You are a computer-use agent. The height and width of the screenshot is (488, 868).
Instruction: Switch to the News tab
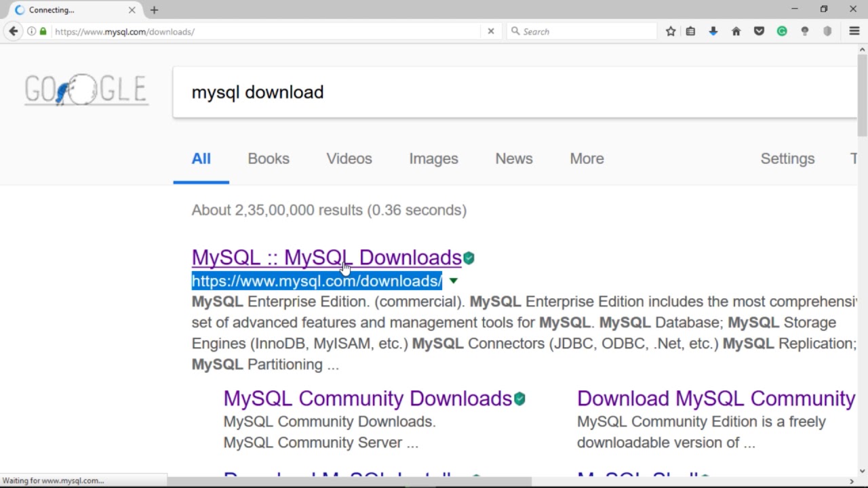tap(514, 159)
